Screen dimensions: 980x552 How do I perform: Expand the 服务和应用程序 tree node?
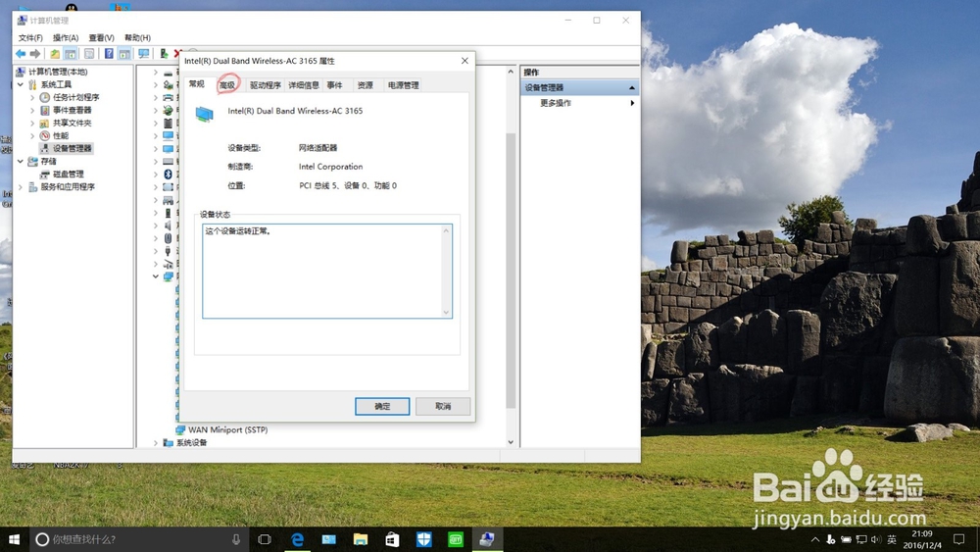coord(21,187)
